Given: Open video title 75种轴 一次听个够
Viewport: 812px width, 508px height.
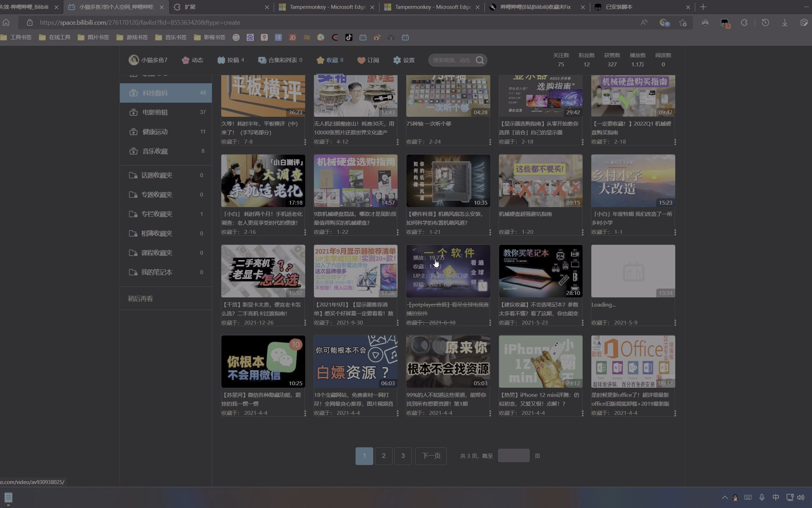Looking at the screenshot, I should (429, 124).
